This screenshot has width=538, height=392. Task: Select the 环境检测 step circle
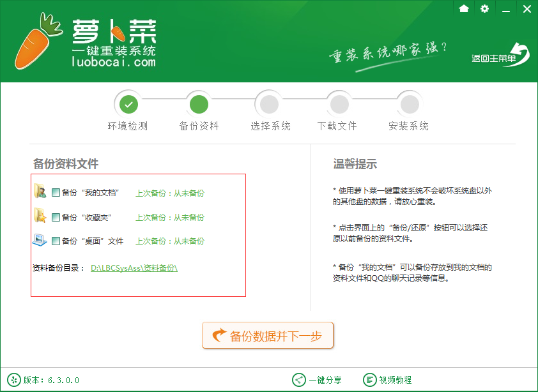[x=128, y=104]
